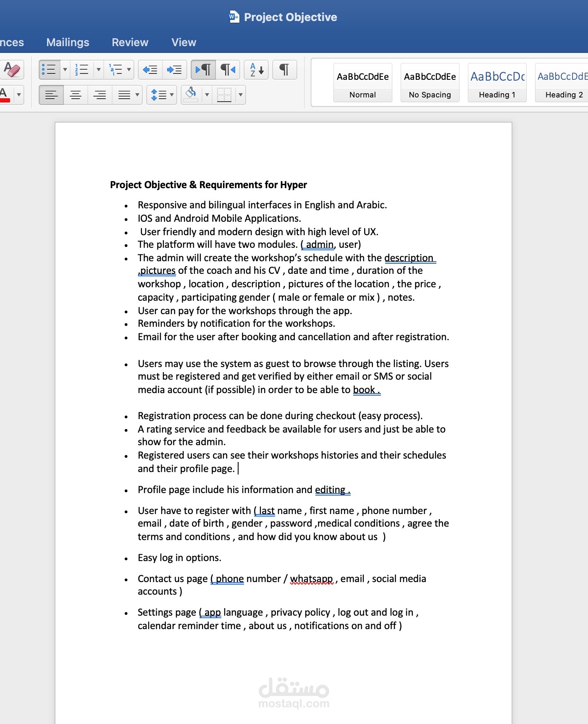
Task: Open the numbering library dropdown arrow
Action: pos(98,70)
